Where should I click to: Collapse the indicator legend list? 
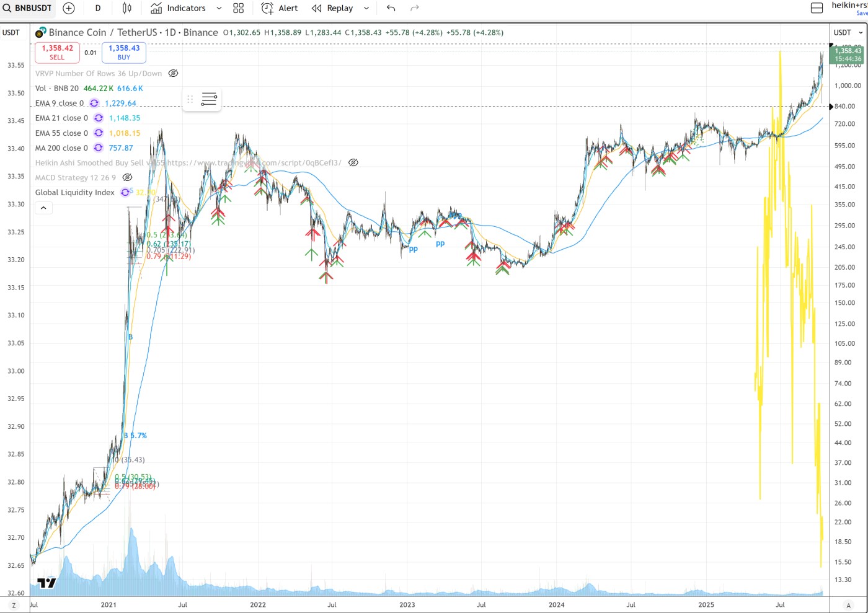(x=43, y=208)
